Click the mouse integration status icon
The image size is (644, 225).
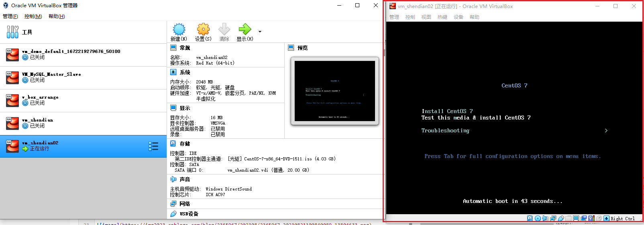(x=599, y=218)
